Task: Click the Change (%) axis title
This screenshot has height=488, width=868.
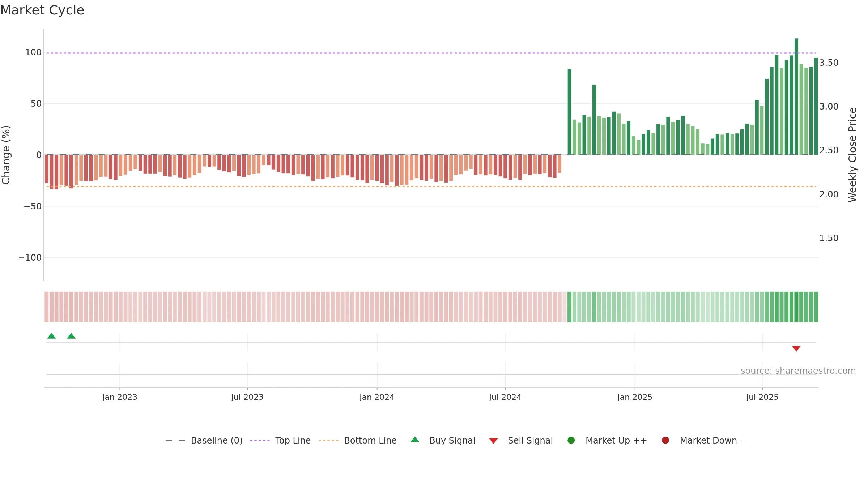Action: coord(6,155)
